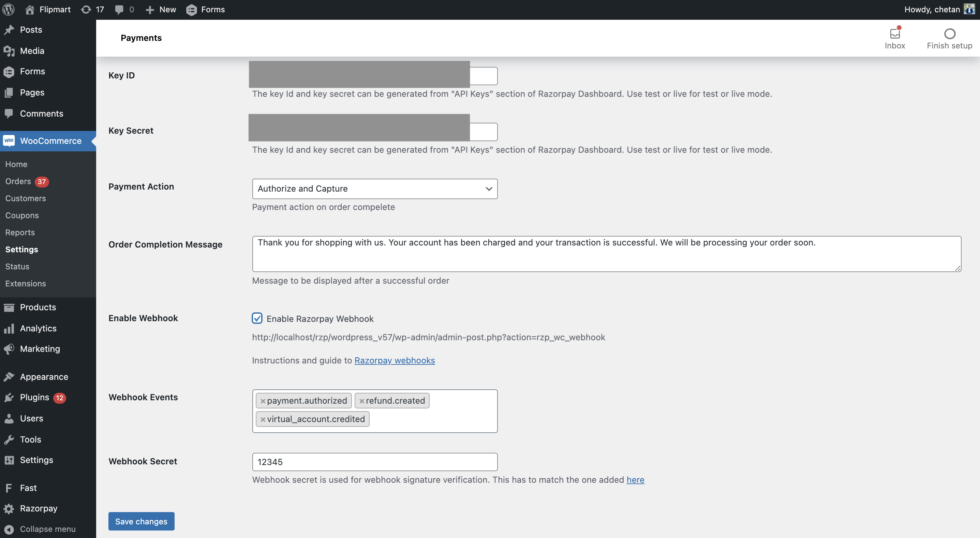Focus the Webhook Secret field
The width and height of the screenshot is (980, 538).
(x=375, y=462)
